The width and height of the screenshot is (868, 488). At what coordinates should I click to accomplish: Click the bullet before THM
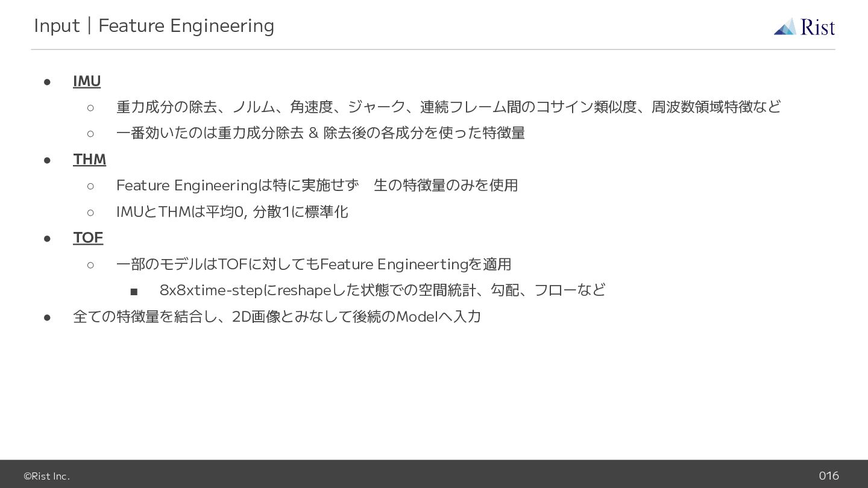click(x=47, y=160)
